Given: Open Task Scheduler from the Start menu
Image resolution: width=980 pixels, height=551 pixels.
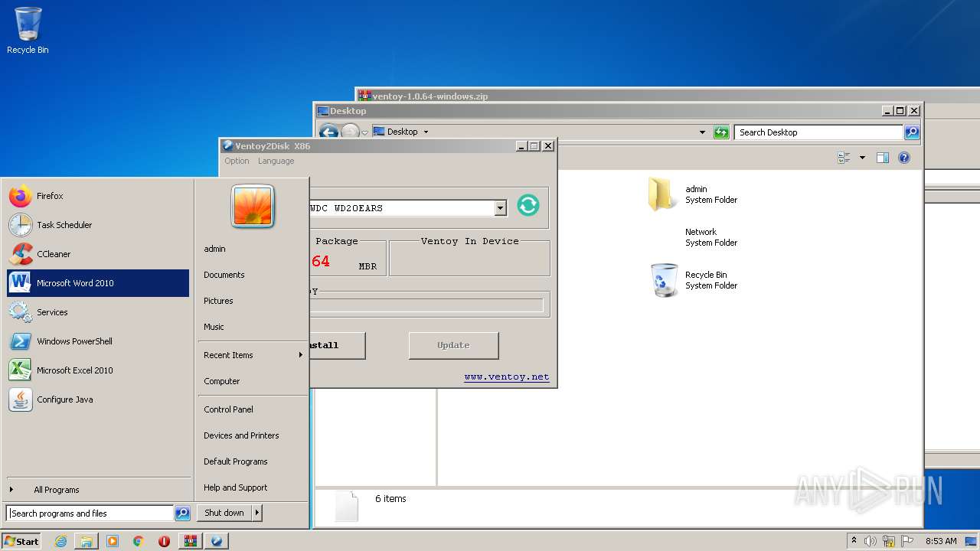Looking at the screenshot, I should tap(98, 225).
